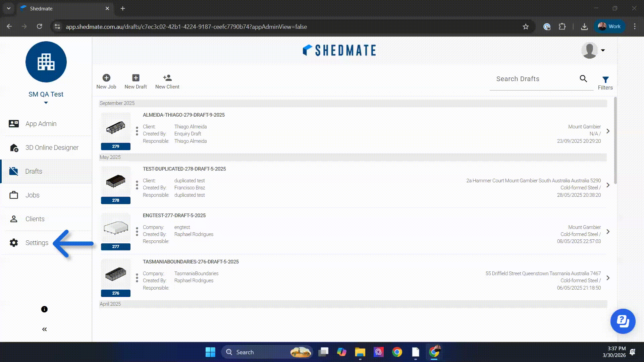Click the search magnifier icon for drafts

tap(583, 78)
